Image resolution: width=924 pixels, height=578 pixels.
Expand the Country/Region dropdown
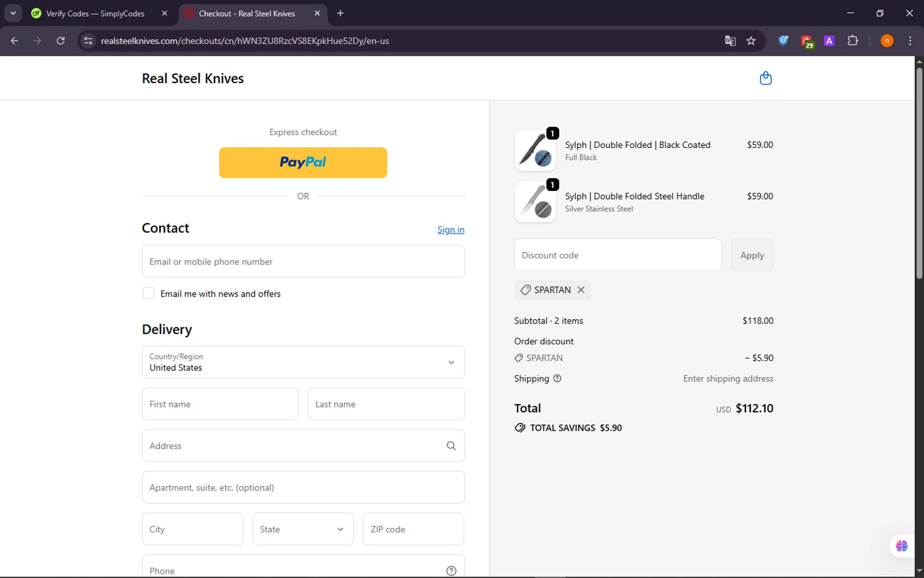click(303, 362)
